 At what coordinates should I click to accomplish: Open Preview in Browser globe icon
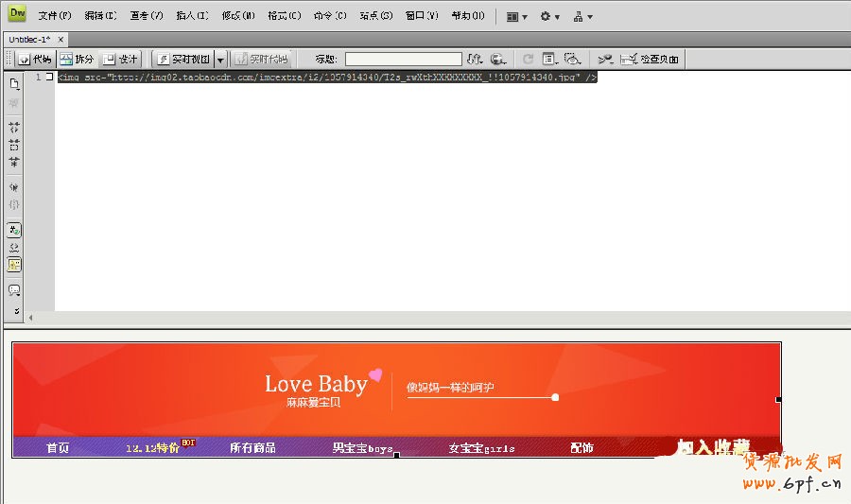(x=497, y=60)
